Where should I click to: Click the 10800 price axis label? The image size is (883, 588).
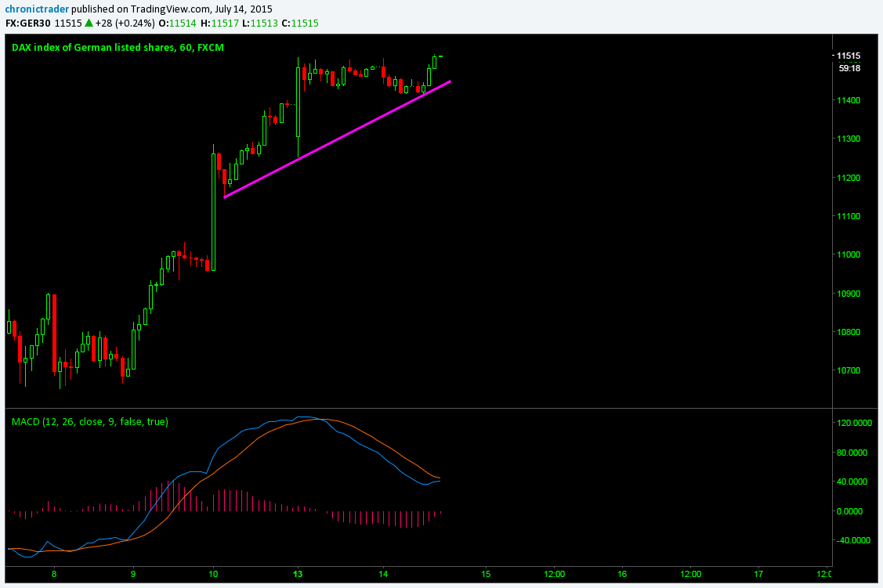[848, 332]
